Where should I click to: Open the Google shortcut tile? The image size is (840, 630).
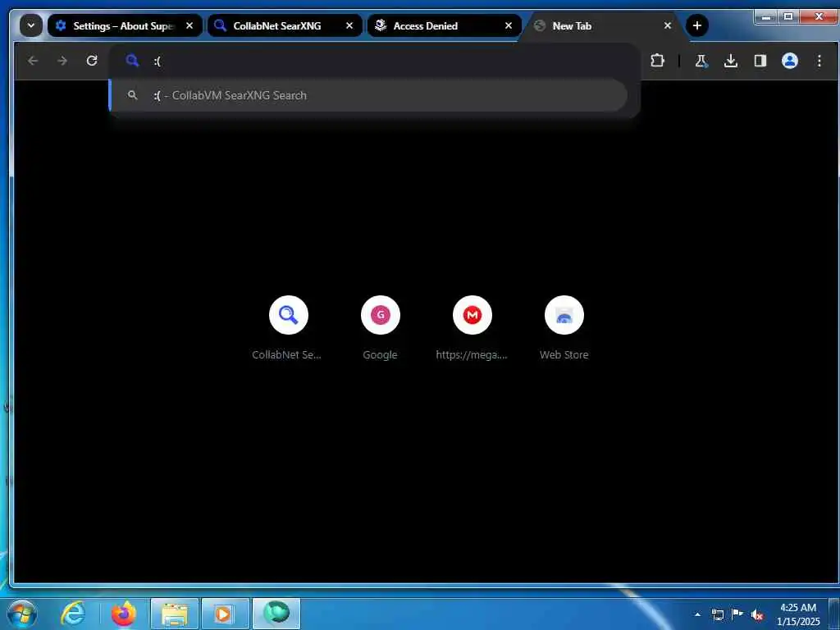(381, 328)
